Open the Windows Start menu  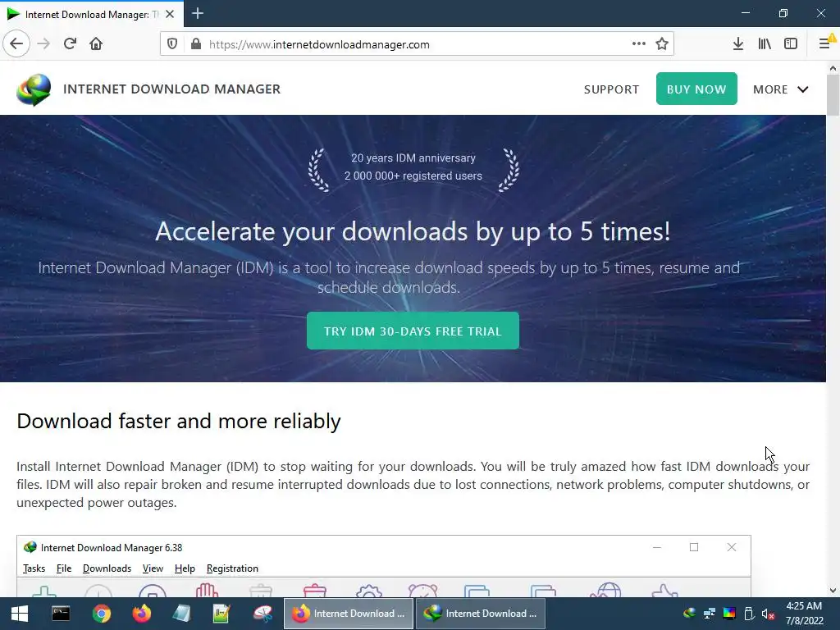(20, 614)
